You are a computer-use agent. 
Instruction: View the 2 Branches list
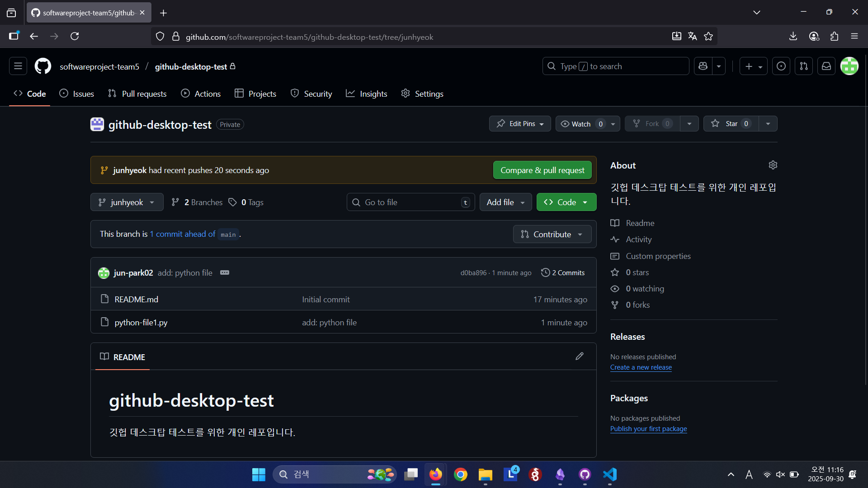197,202
